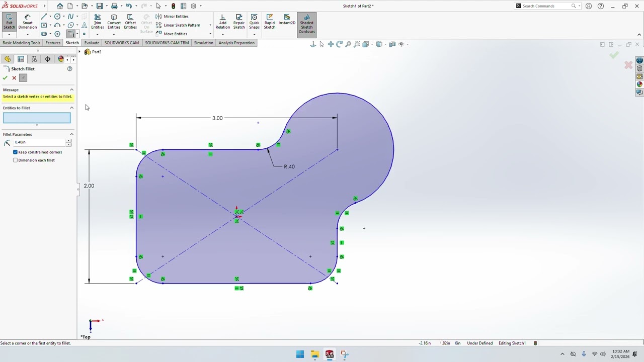Image resolution: width=644 pixels, height=362 pixels.
Task: Activate the Sketch Fillet tool icon
Action: 70,34
